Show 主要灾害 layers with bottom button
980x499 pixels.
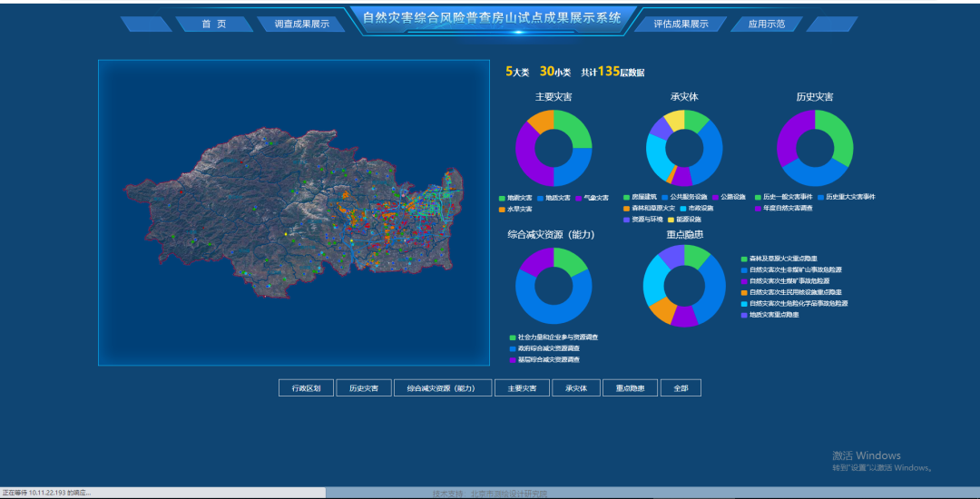coord(522,388)
